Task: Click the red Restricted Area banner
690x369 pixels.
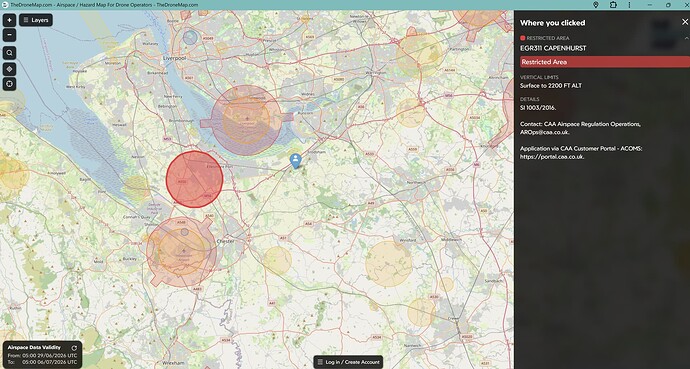Action: [x=605, y=62]
